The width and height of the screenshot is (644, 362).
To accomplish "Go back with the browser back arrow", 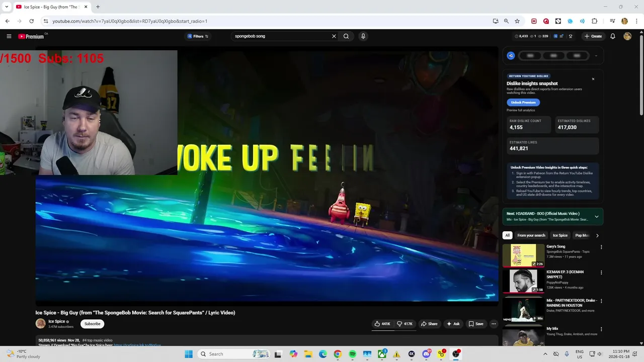I will [7, 21].
